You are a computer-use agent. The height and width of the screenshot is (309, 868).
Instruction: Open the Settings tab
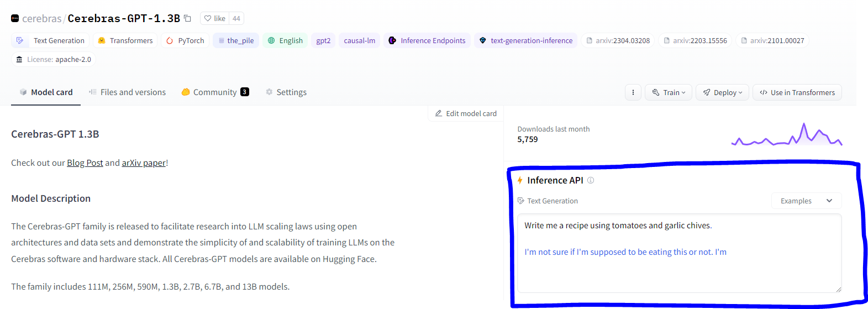click(286, 92)
